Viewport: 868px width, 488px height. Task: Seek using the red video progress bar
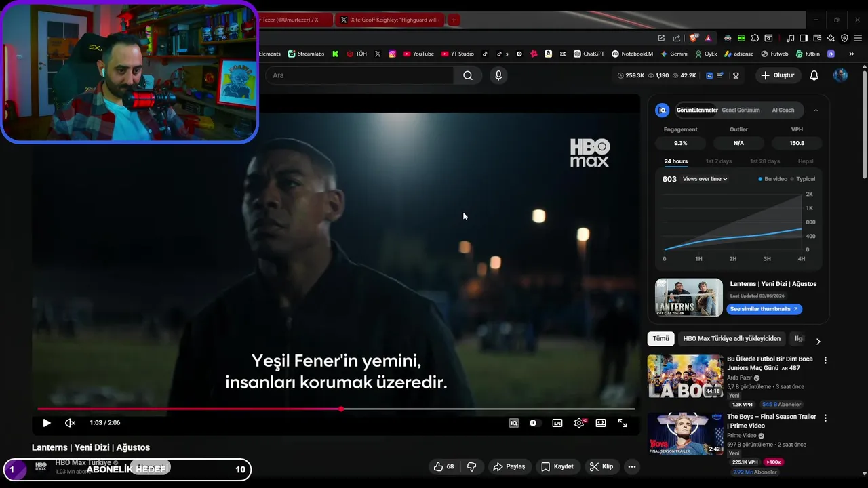(x=336, y=409)
